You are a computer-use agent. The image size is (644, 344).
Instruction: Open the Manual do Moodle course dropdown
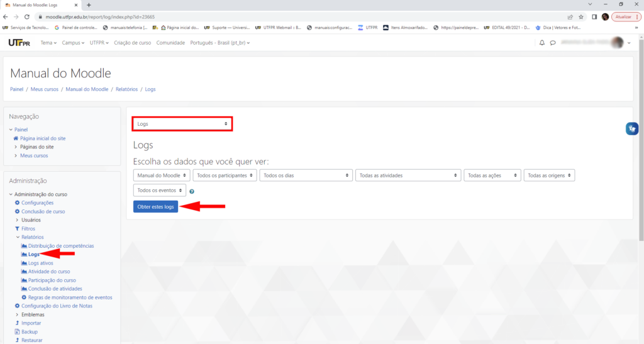point(162,175)
